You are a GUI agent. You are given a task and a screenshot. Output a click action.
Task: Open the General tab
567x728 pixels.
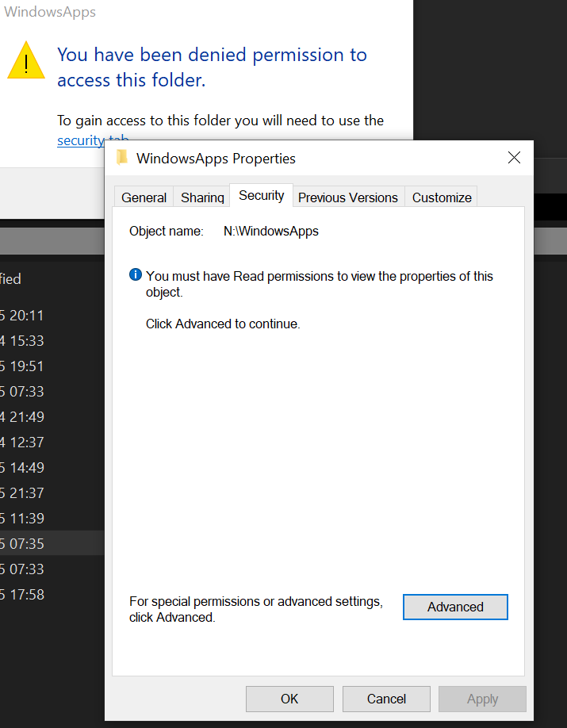[144, 197]
